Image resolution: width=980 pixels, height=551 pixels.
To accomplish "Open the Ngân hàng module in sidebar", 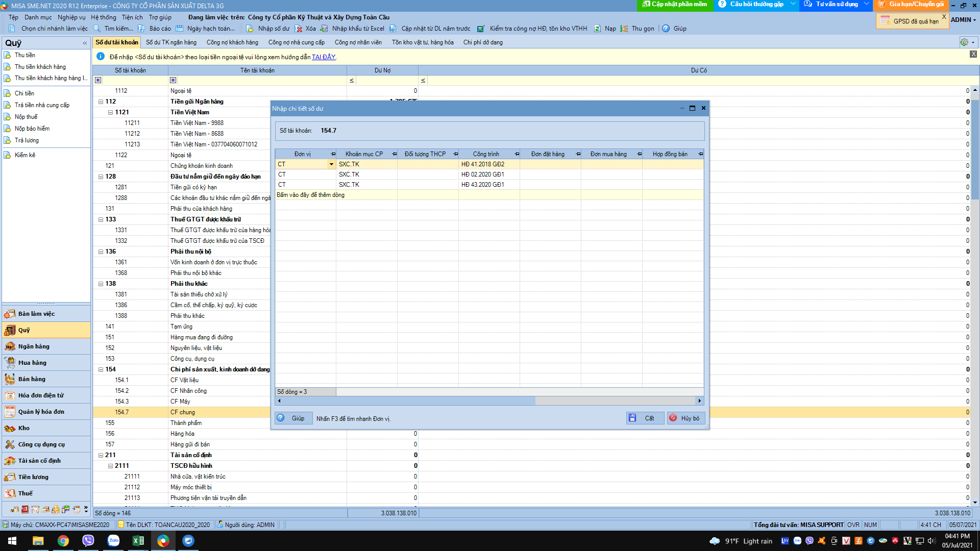I will (x=34, y=346).
